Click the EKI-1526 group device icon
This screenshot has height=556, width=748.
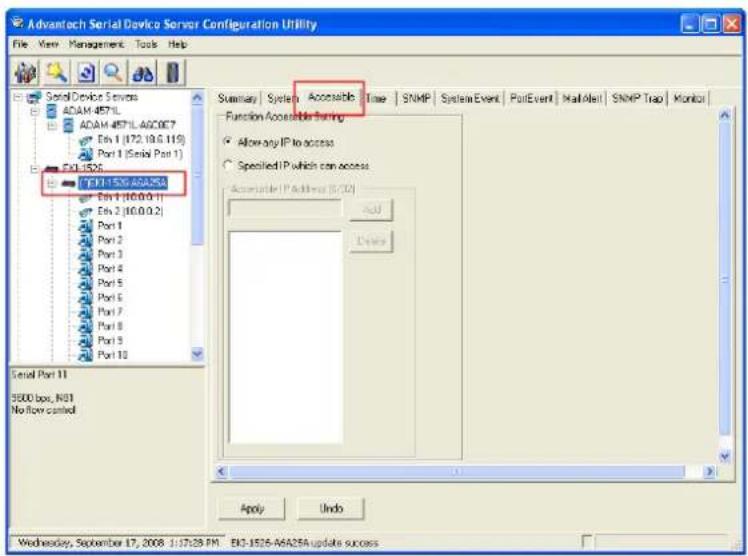coord(51,168)
